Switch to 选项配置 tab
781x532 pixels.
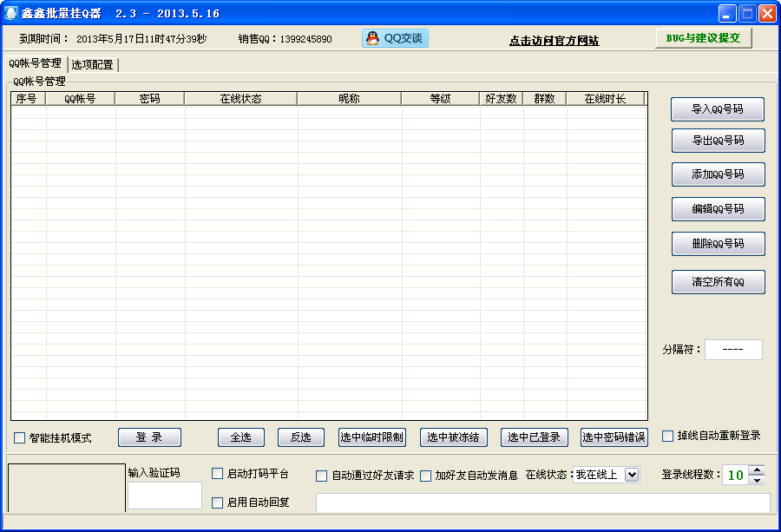coord(93,64)
